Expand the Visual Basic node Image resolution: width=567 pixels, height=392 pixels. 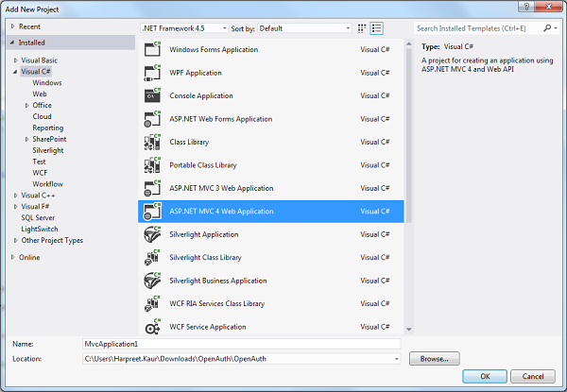(x=15, y=60)
